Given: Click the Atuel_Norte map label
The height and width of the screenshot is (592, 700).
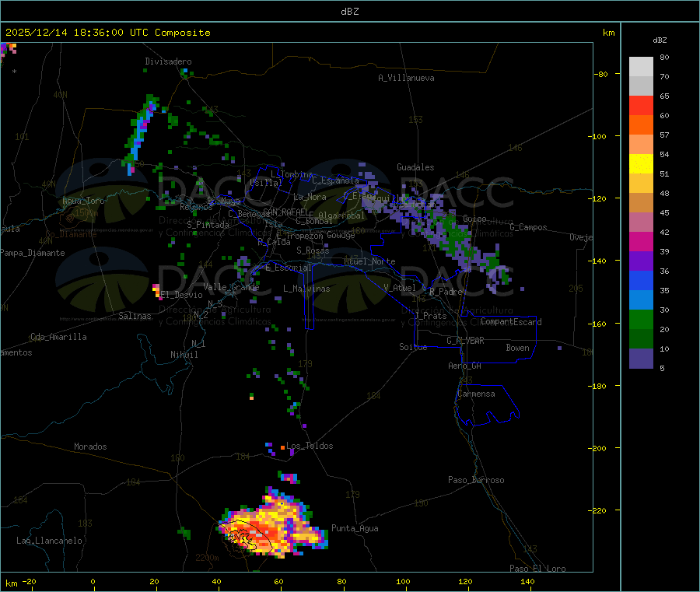Looking at the screenshot, I should coord(369,261).
